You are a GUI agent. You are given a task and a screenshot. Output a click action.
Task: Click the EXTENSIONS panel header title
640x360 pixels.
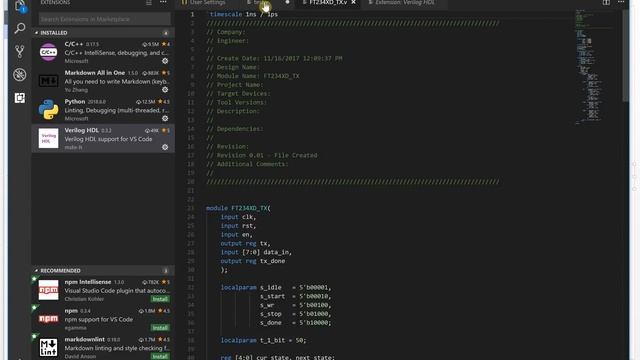coord(55,2)
